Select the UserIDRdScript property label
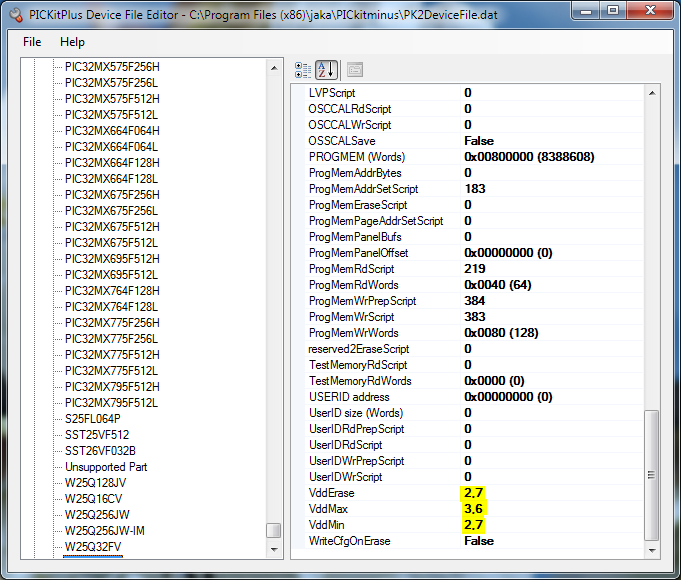681x580 pixels. pos(345,445)
